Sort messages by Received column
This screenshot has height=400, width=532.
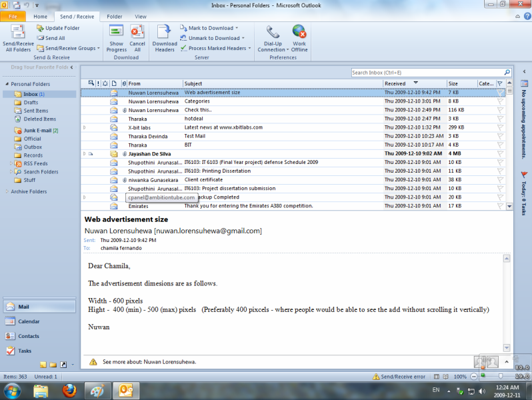click(415, 83)
